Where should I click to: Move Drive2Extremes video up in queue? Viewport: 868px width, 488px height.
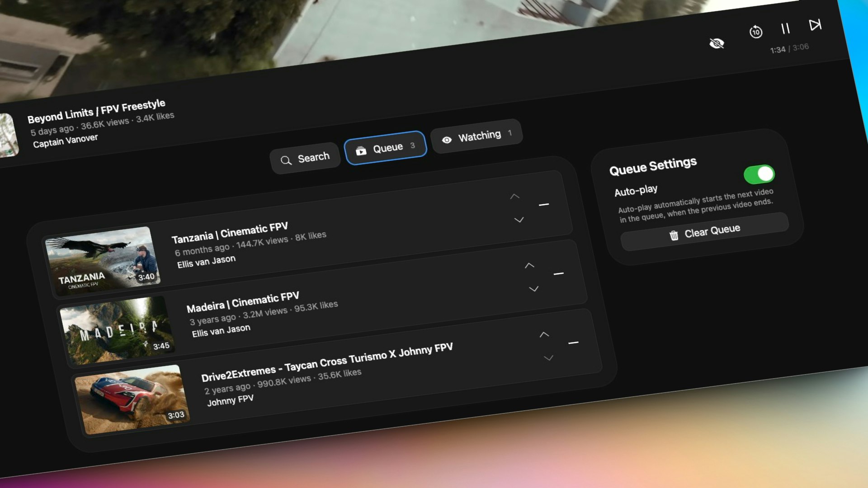tap(544, 335)
